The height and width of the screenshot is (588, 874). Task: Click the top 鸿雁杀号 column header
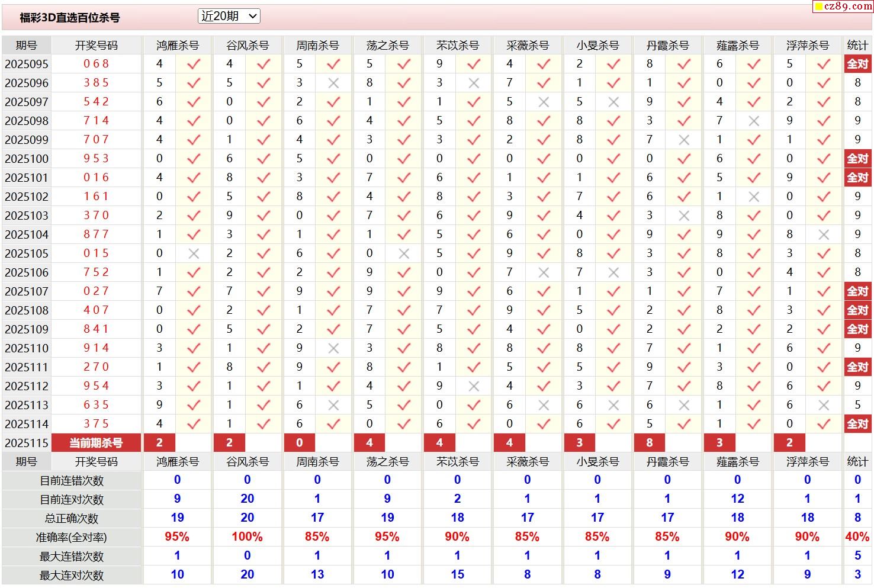[x=178, y=46]
